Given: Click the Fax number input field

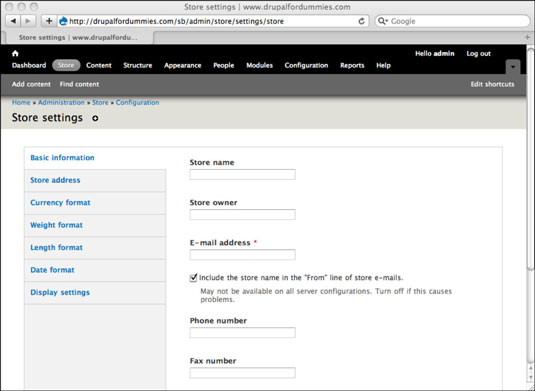Looking at the screenshot, I should coord(243,373).
